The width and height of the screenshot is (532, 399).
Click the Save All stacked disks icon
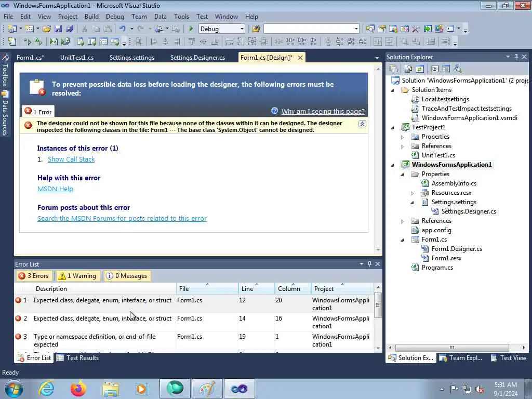tap(70, 29)
